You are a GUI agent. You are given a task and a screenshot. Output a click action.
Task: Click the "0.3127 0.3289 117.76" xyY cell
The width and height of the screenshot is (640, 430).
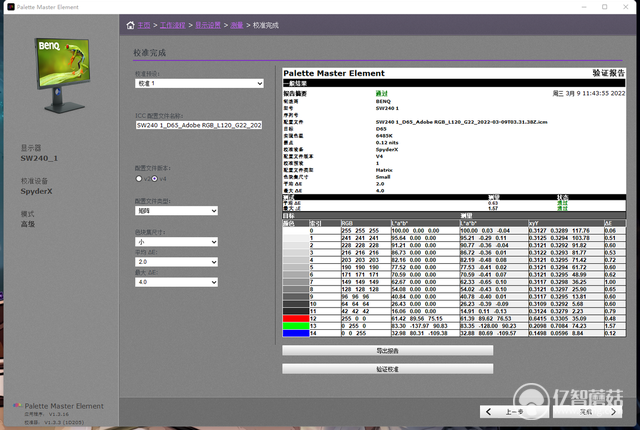(x=566, y=231)
